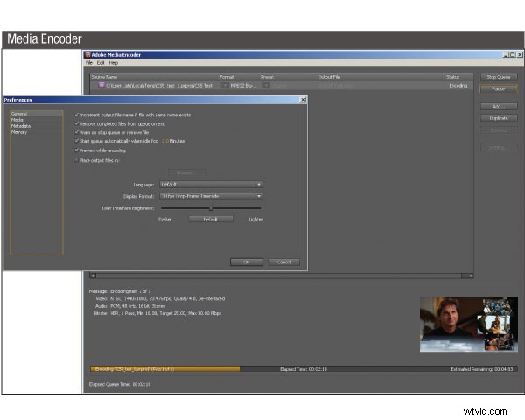The image size is (525, 420).
Task: Click the Add button
Action: point(499,106)
